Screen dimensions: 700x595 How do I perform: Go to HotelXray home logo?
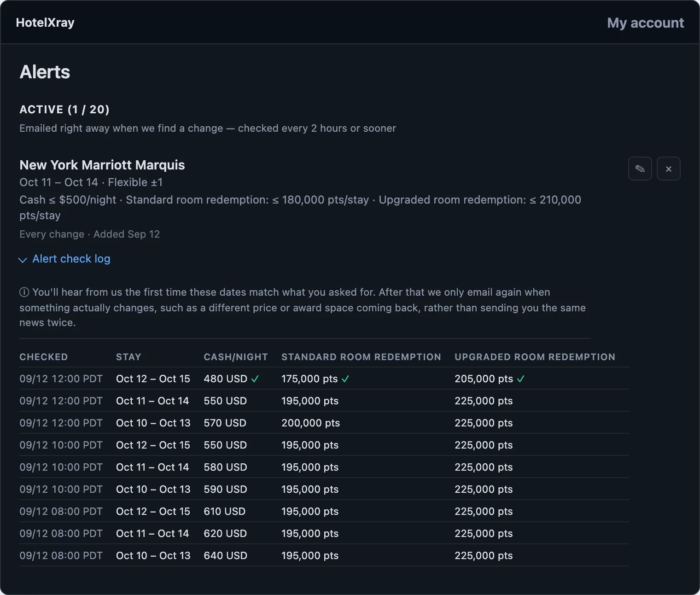click(45, 23)
